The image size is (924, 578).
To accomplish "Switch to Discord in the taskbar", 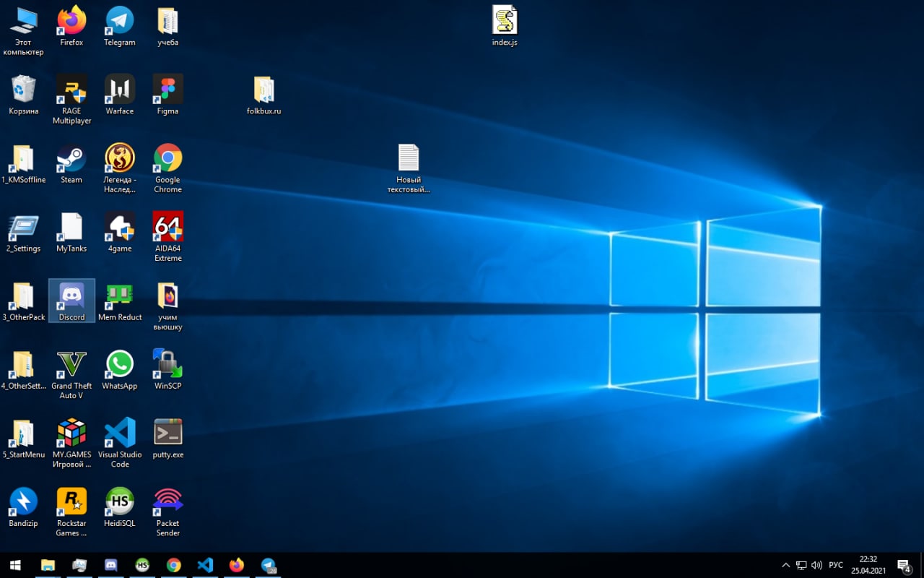I will coord(110,565).
